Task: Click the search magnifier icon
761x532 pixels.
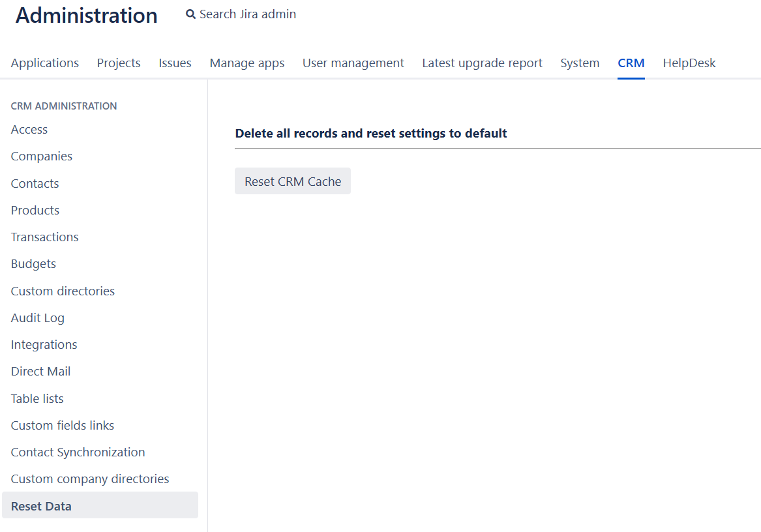Action: click(190, 14)
